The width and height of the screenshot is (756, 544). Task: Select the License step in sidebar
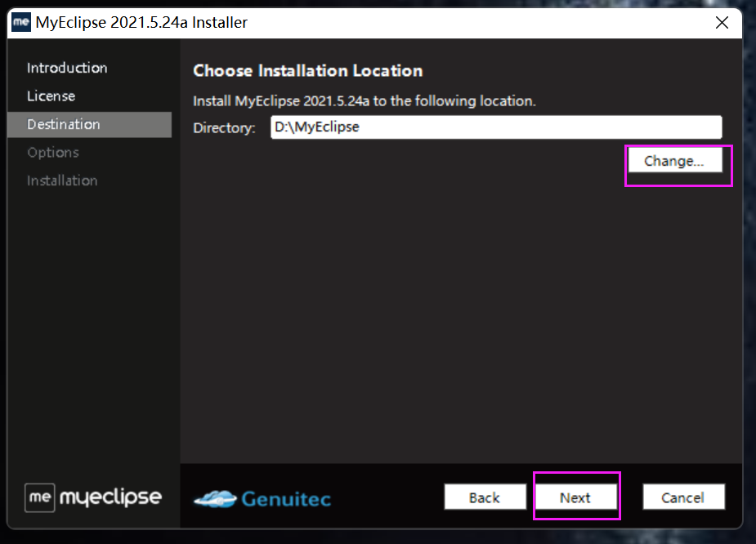coord(51,96)
